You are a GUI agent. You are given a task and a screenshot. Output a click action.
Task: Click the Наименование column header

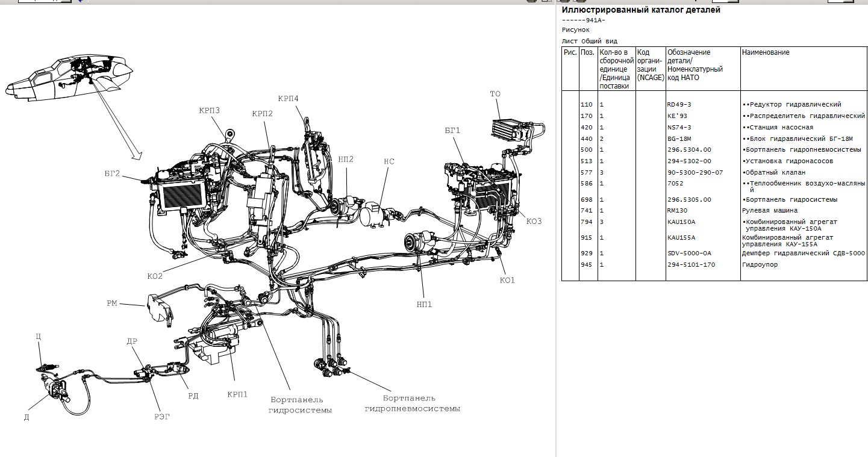point(766,52)
